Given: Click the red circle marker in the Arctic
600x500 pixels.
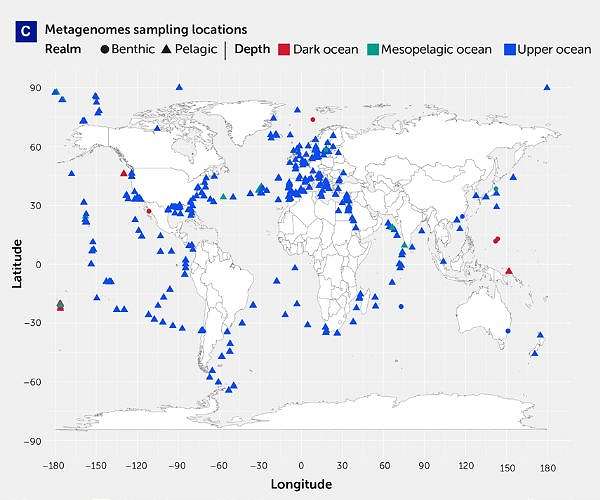Looking at the screenshot, I should pyautogui.click(x=313, y=119).
